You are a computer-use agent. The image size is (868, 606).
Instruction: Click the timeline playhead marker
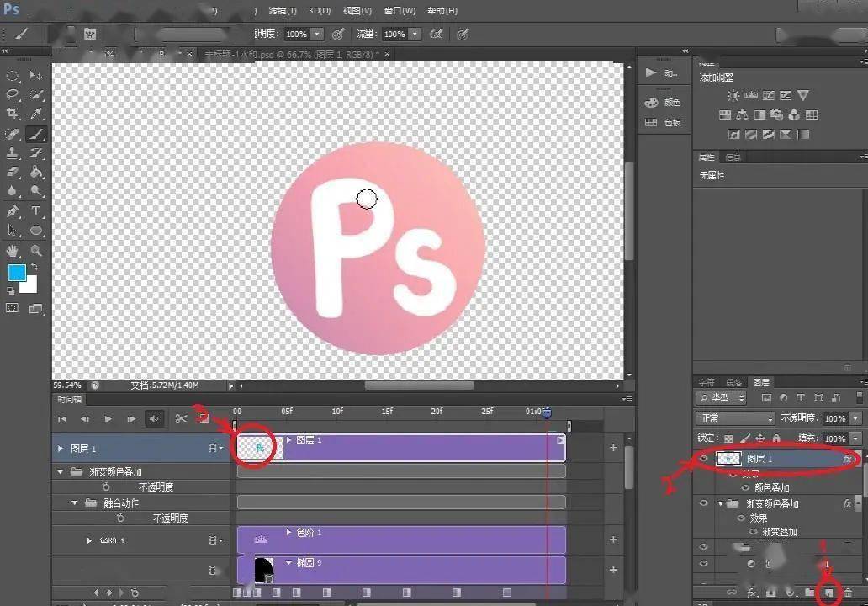tap(547, 412)
